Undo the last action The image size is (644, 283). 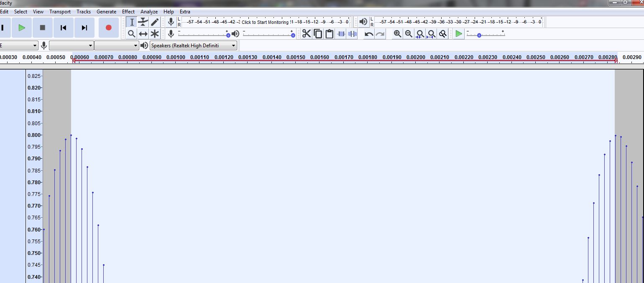(369, 34)
